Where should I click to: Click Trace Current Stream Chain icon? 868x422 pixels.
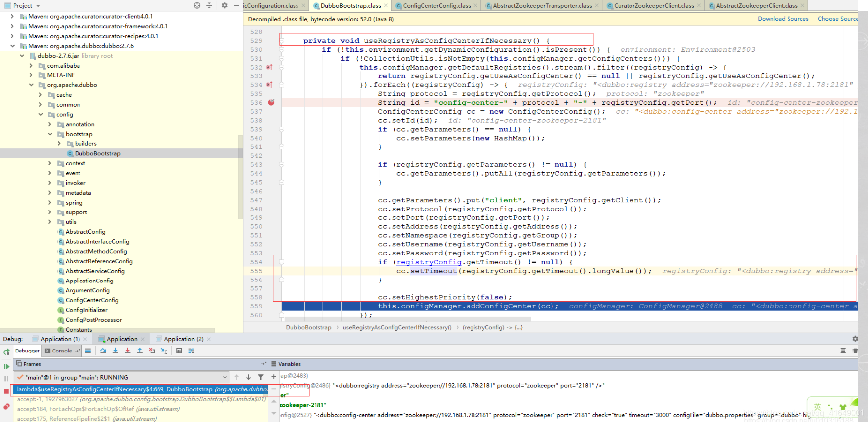(191, 351)
